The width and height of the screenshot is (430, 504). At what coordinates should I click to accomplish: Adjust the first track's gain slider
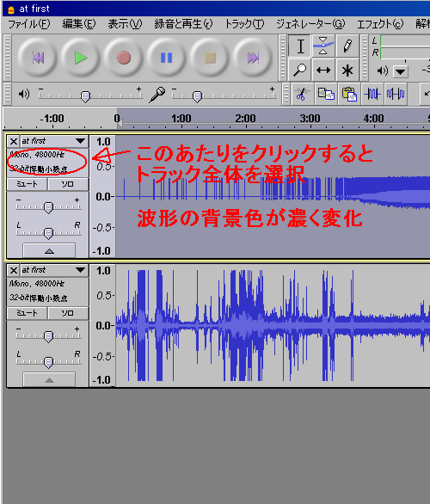point(48,207)
